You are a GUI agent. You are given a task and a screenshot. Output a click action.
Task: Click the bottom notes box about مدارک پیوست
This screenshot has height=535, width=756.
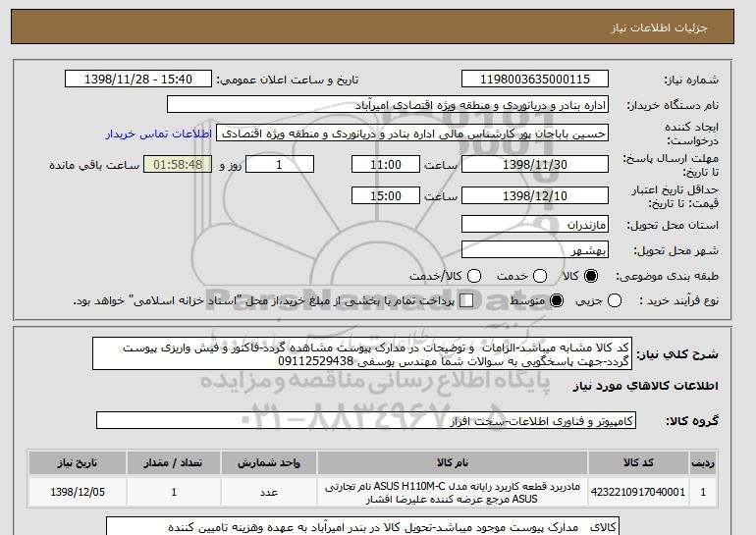click(362, 526)
